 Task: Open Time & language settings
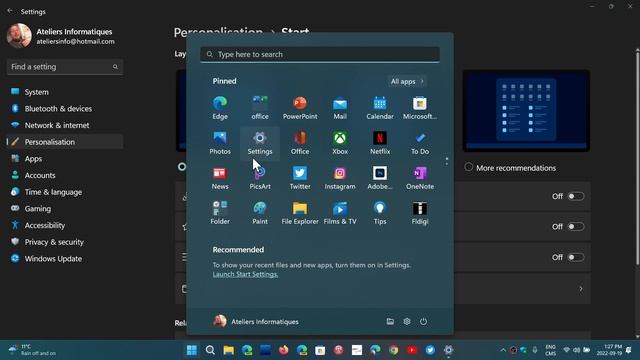coord(64,192)
